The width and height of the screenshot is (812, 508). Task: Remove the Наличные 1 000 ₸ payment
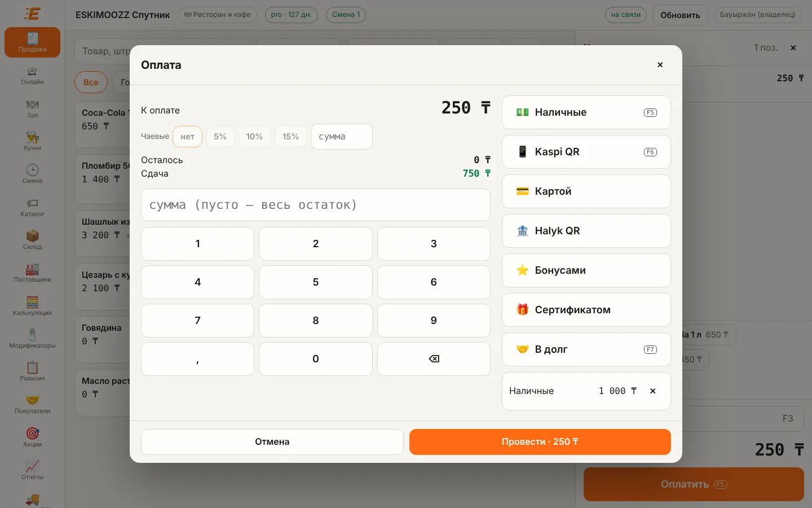652,391
